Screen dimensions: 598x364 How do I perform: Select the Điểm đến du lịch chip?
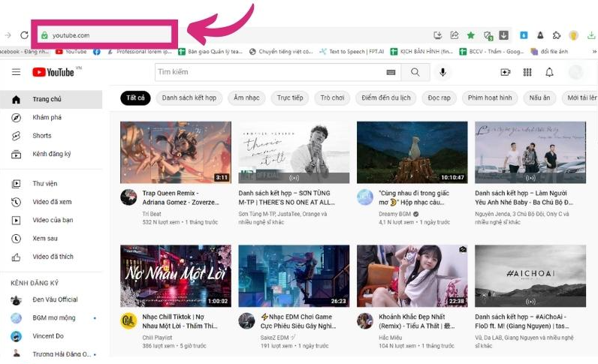[x=386, y=98]
